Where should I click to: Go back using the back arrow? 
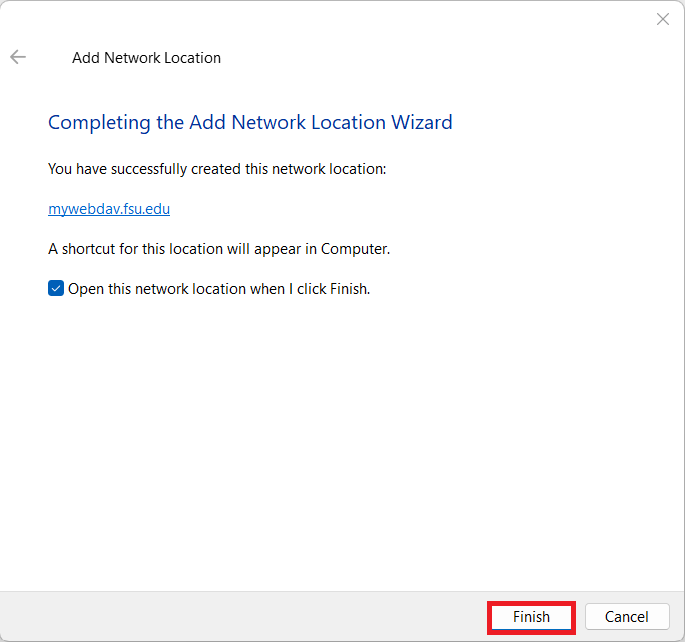[x=18, y=57]
